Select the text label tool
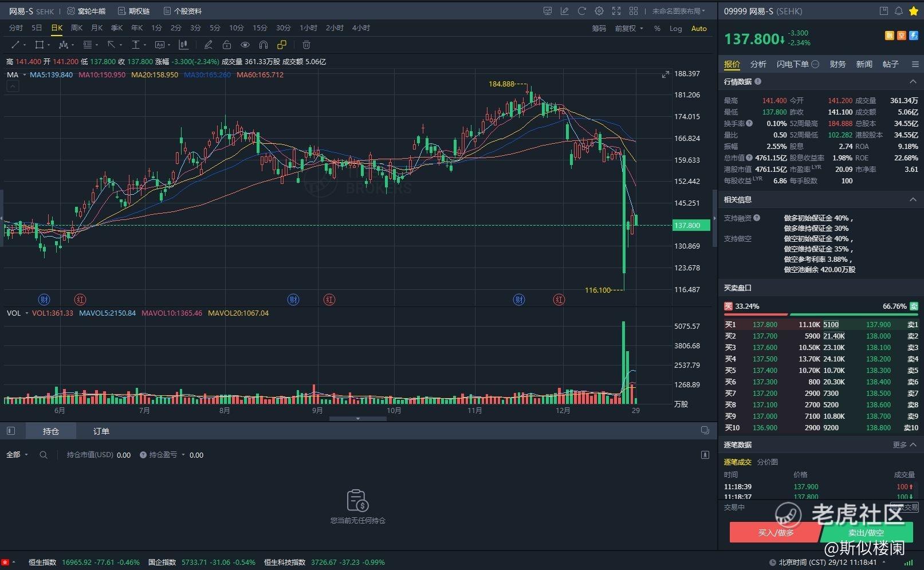 [x=159, y=45]
